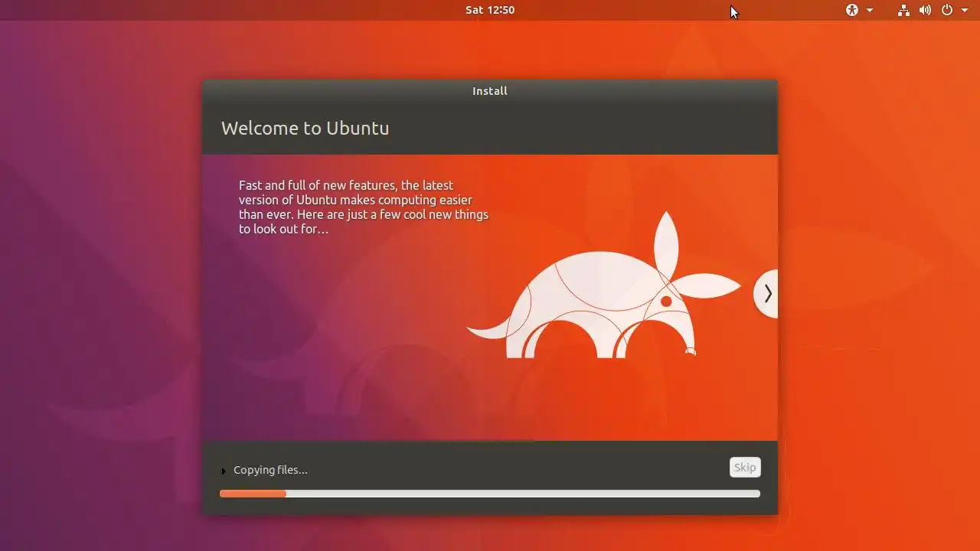Click the Welcome to Ubuntu heading
Image resolution: width=980 pixels, height=551 pixels.
tap(305, 128)
